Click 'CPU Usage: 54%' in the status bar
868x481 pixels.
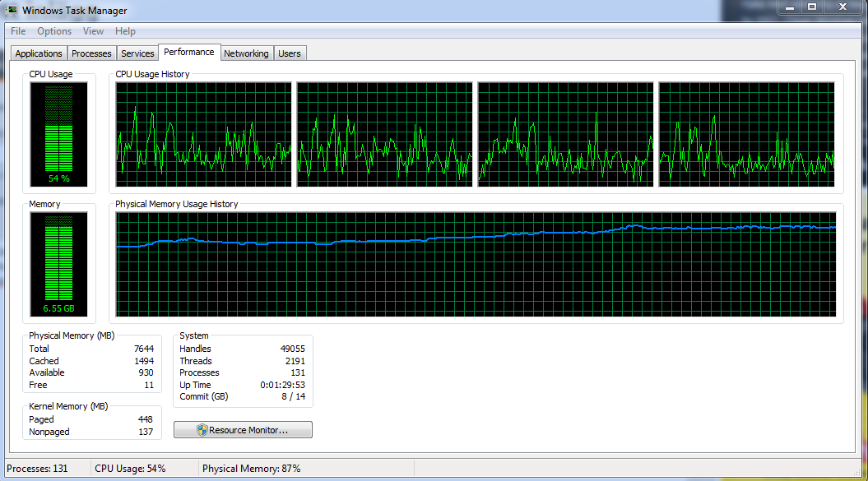coord(130,469)
